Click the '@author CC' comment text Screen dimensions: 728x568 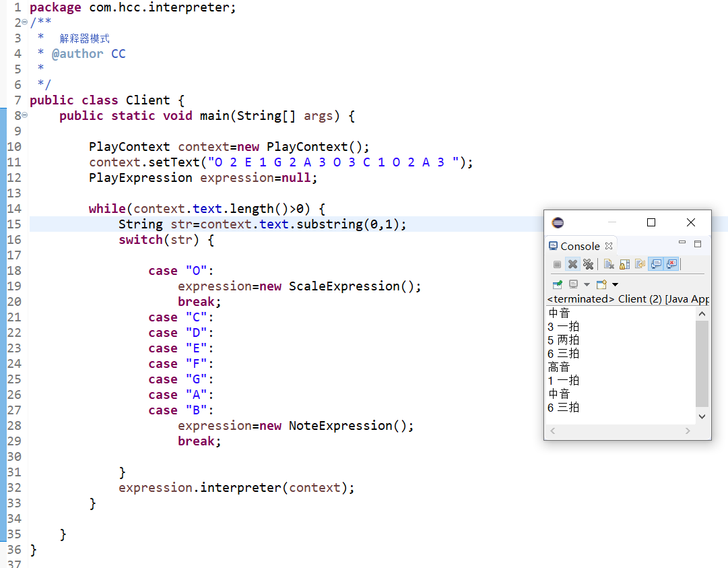[x=88, y=54]
